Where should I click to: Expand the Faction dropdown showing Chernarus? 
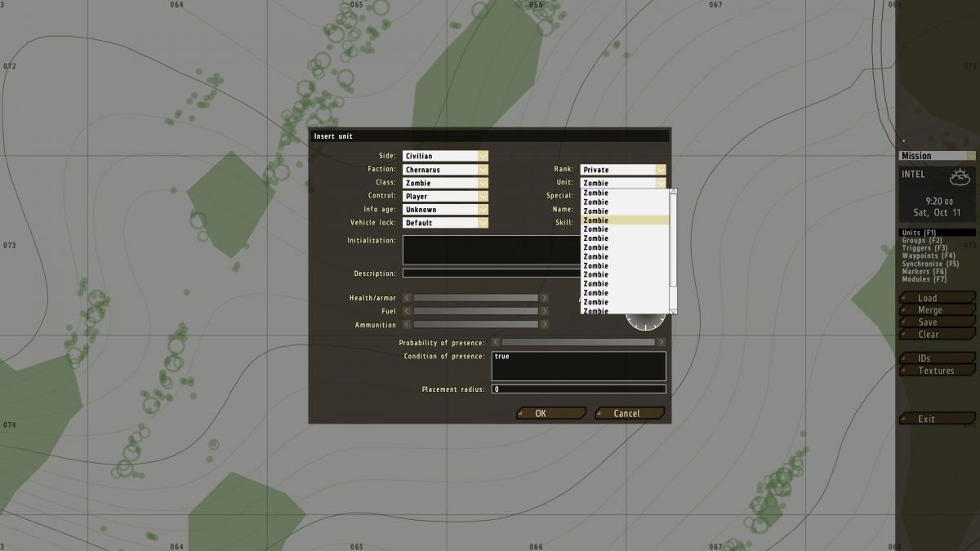pos(445,170)
